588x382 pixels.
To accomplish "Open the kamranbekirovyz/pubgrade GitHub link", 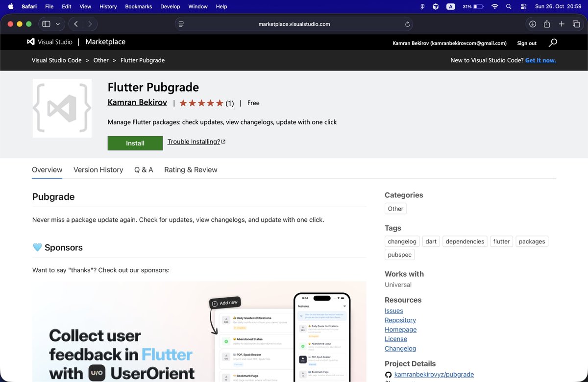I will coord(434,374).
